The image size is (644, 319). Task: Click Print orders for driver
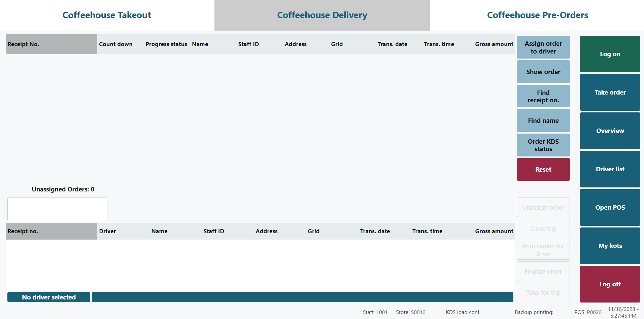pos(543,250)
